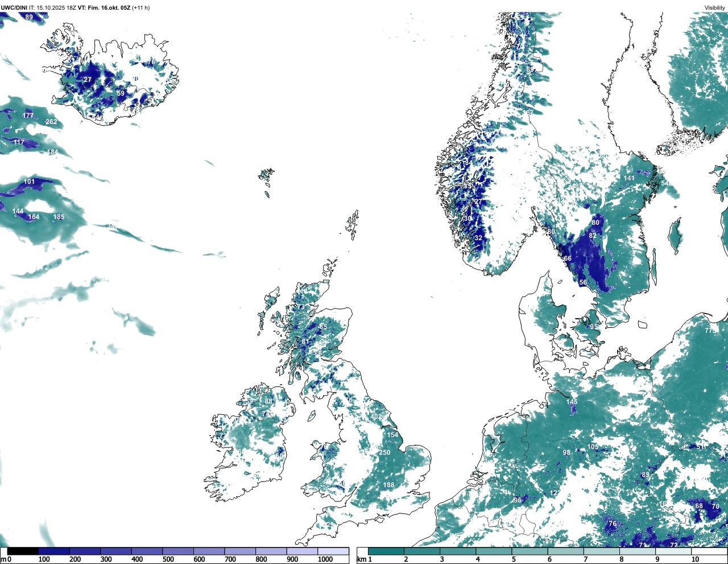This screenshot has width=728, height=564.
Task: Click the visibility value '95' over Denmark
Action: pos(593,327)
